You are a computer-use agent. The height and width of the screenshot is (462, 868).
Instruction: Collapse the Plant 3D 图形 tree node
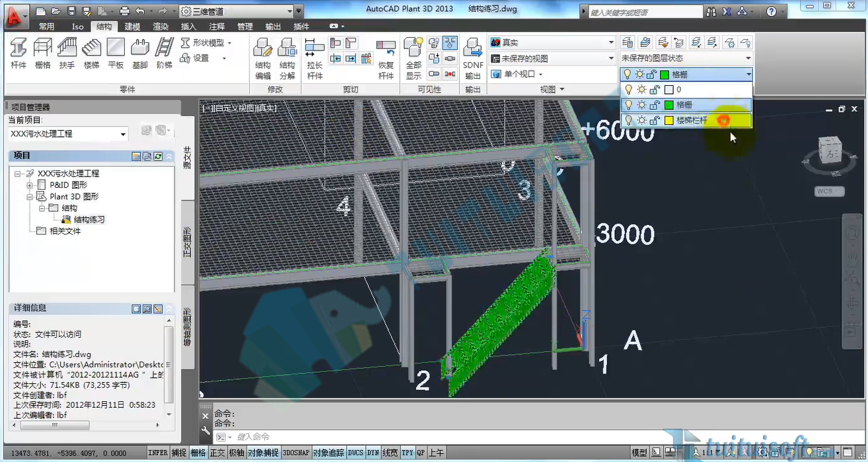[x=30, y=196]
